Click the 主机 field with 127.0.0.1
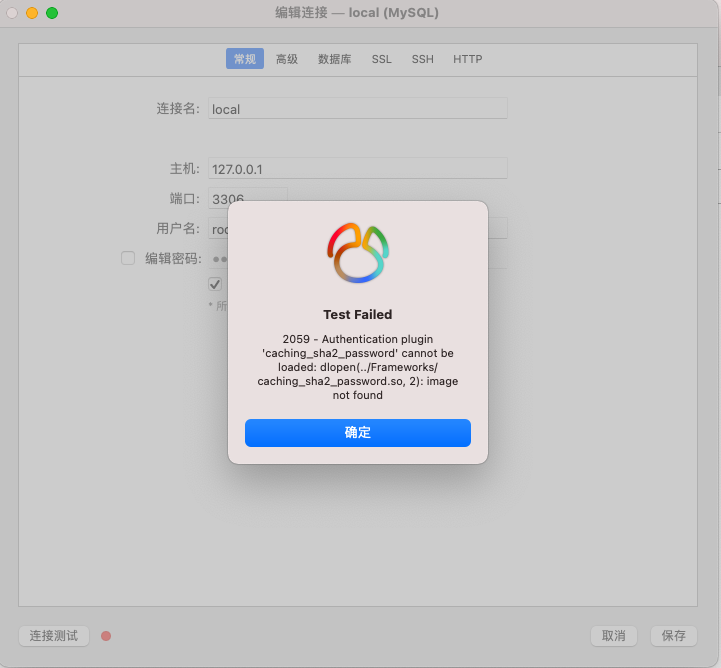 click(x=358, y=168)
